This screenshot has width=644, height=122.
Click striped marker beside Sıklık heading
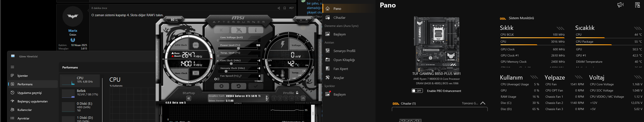tap(561, 28)
